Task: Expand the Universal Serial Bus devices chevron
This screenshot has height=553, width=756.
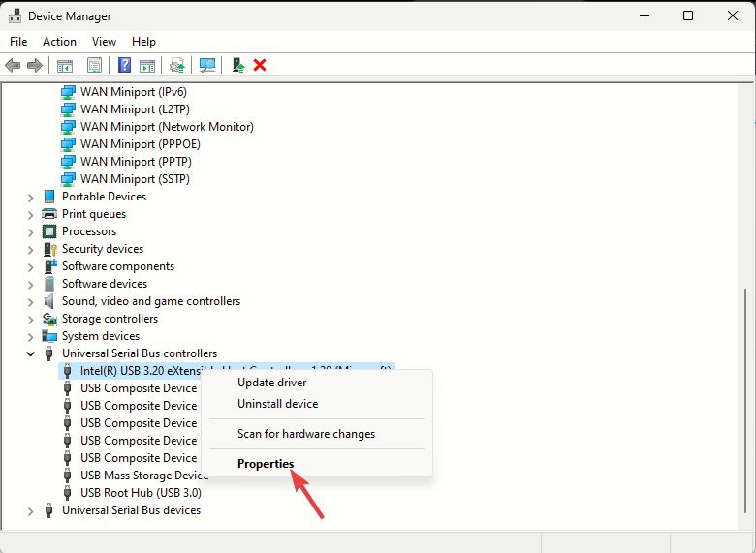Action: [30, 510]
